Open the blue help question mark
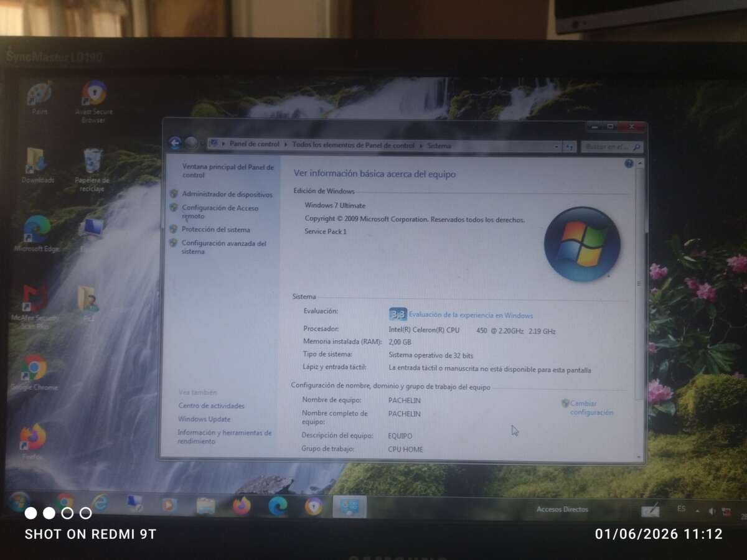Viewport: 747px width, 560px height. (x=629, y=164)
